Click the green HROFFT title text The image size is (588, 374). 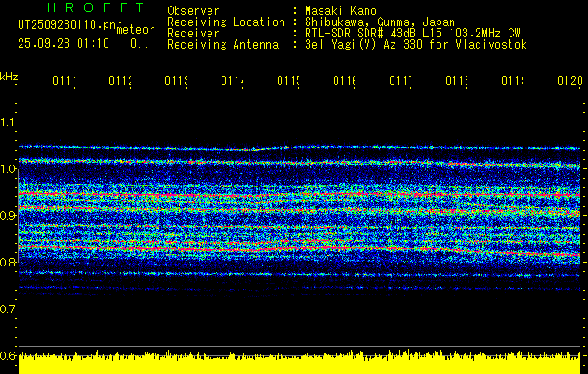[x=95, y=7]
